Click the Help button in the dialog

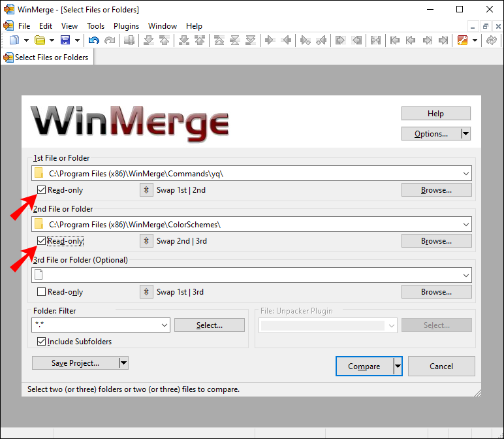click(x=436, y=114)
